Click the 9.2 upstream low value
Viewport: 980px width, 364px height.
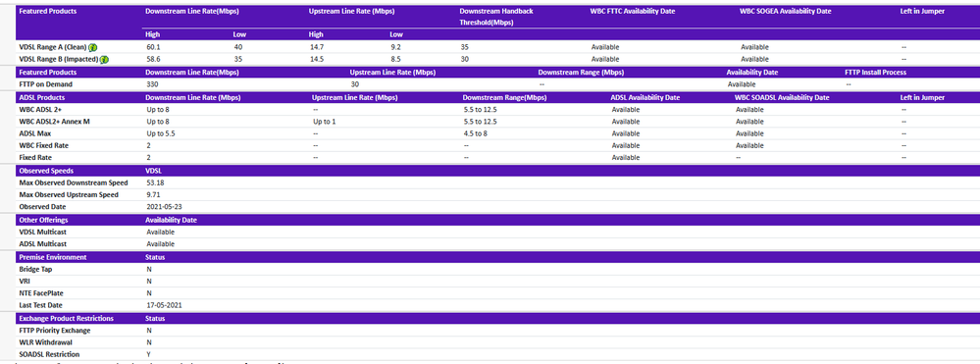click(x=395, y=47)
